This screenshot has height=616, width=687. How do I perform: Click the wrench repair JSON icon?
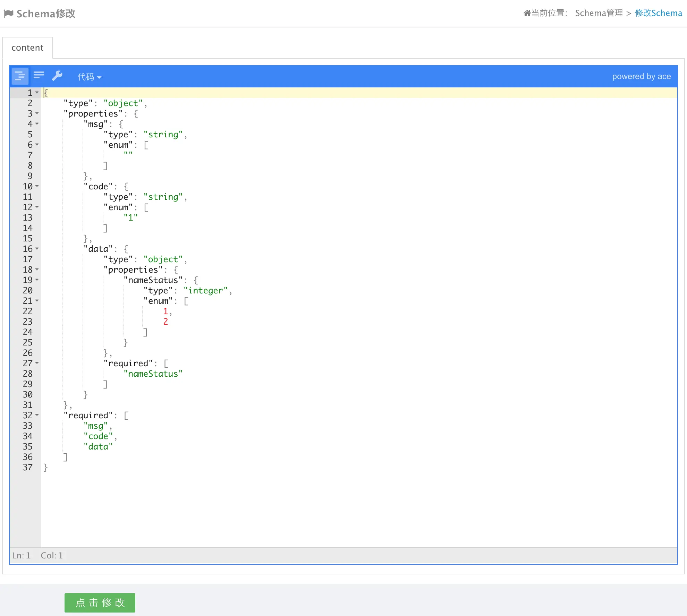(57, 76)
